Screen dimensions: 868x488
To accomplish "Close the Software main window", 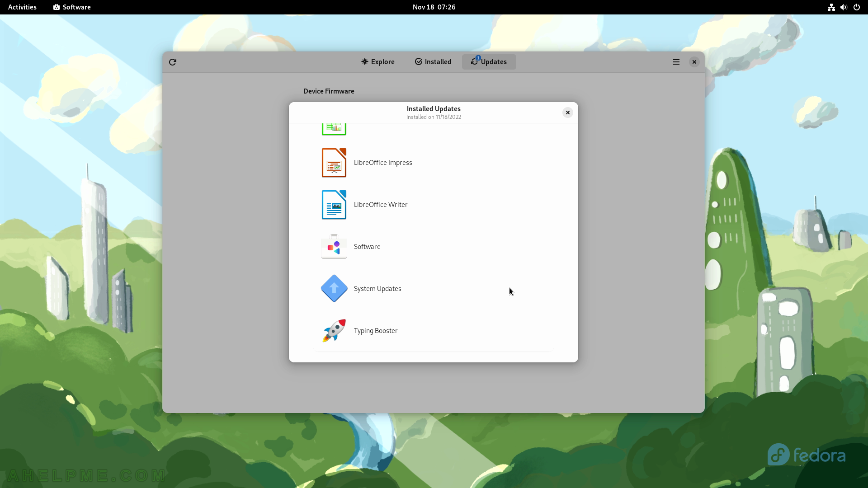I will (694, 62).
